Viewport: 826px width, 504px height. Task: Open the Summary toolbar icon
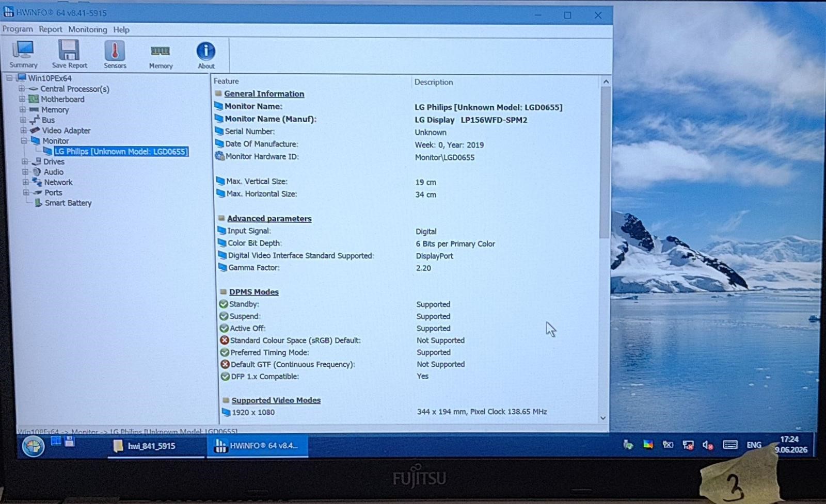coord(23,54)
